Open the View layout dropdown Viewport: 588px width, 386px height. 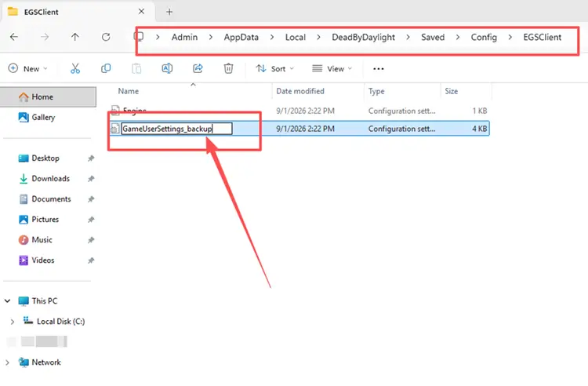point(332,68)
